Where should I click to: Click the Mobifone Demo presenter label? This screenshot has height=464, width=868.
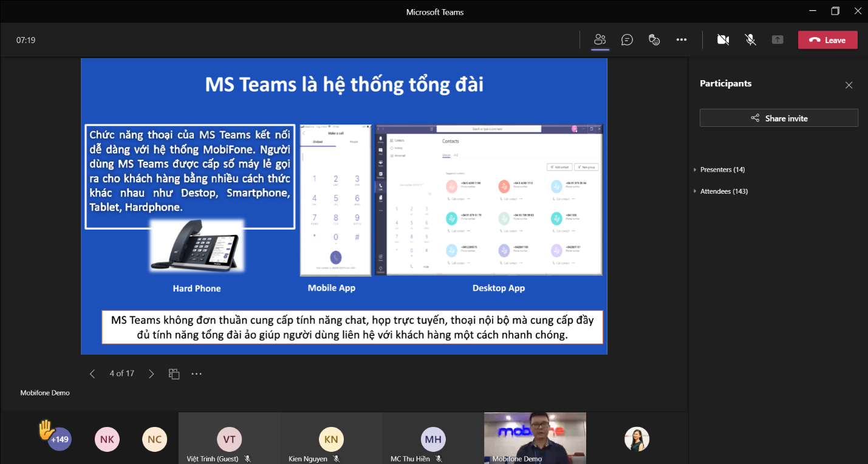point(45,393)
